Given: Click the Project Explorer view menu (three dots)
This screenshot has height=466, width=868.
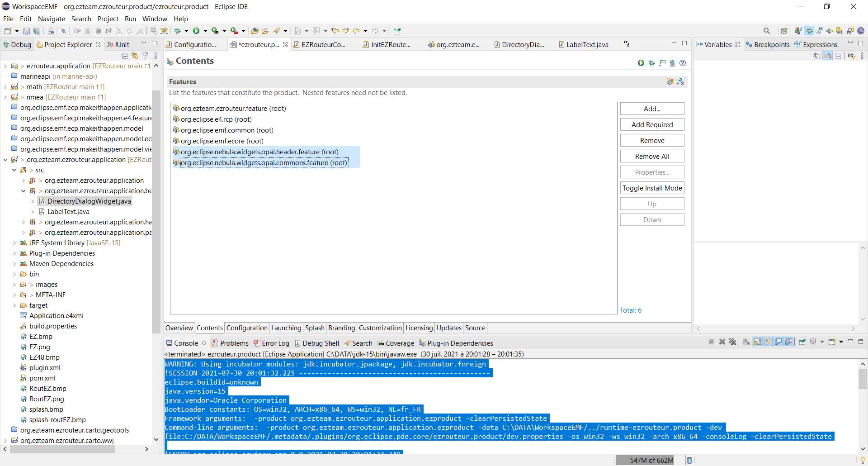Looking at the screenshot, I should coord(156,56).
